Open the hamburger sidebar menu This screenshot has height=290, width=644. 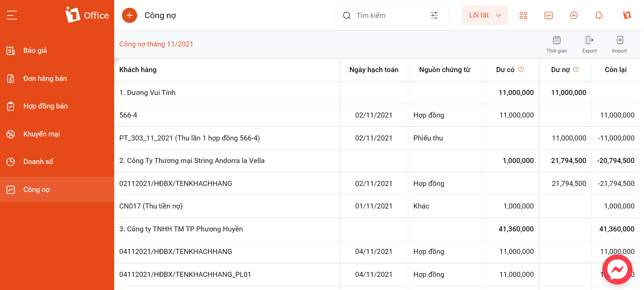12,15
